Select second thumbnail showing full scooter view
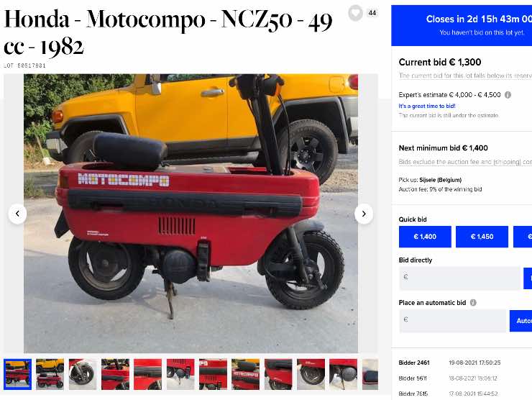 [50, 374]
